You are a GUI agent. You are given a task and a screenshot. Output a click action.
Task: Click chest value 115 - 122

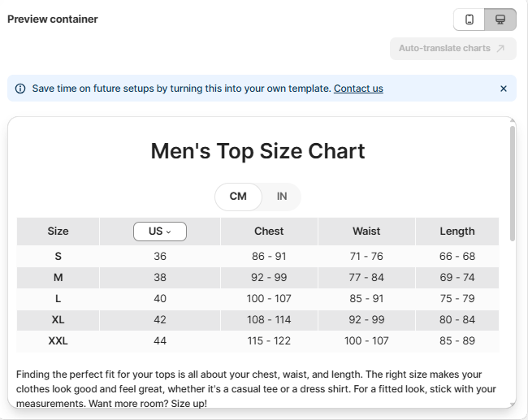(x=269, y=341)
